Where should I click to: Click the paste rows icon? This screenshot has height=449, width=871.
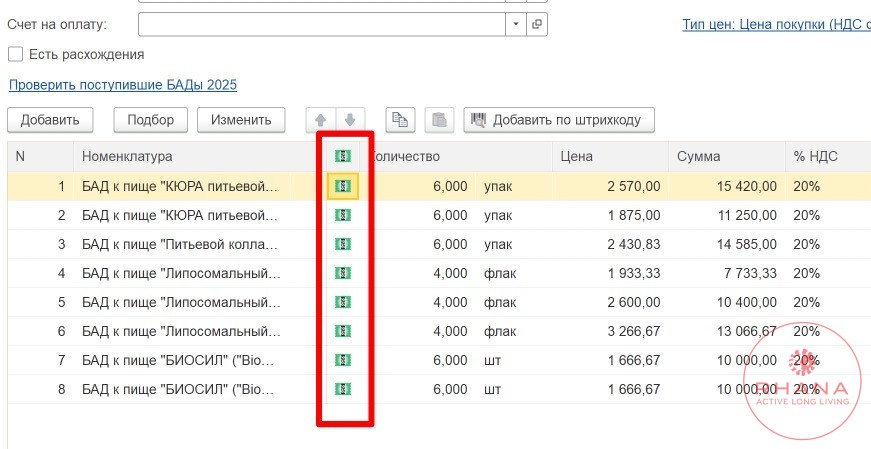tap(438, 120)
